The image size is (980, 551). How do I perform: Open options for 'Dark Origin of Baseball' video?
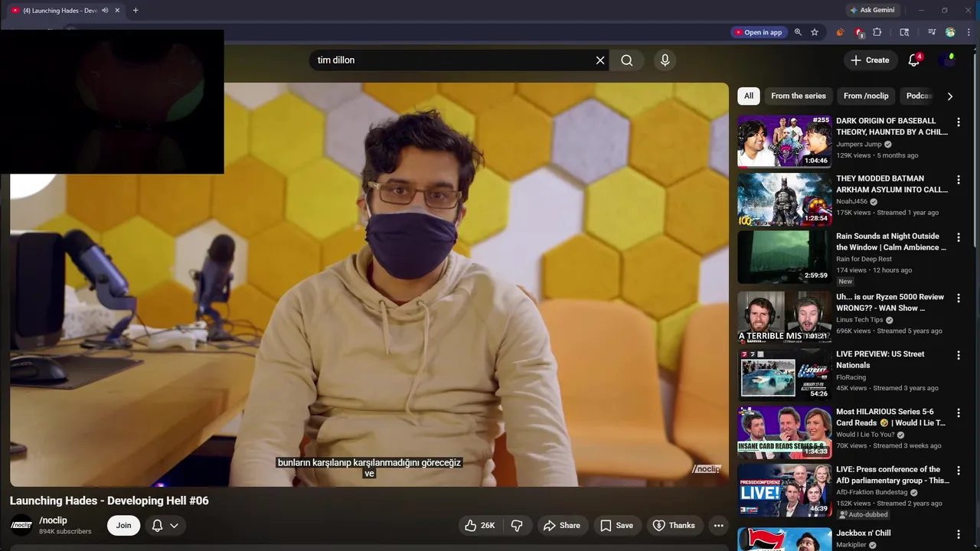(958, 122)
